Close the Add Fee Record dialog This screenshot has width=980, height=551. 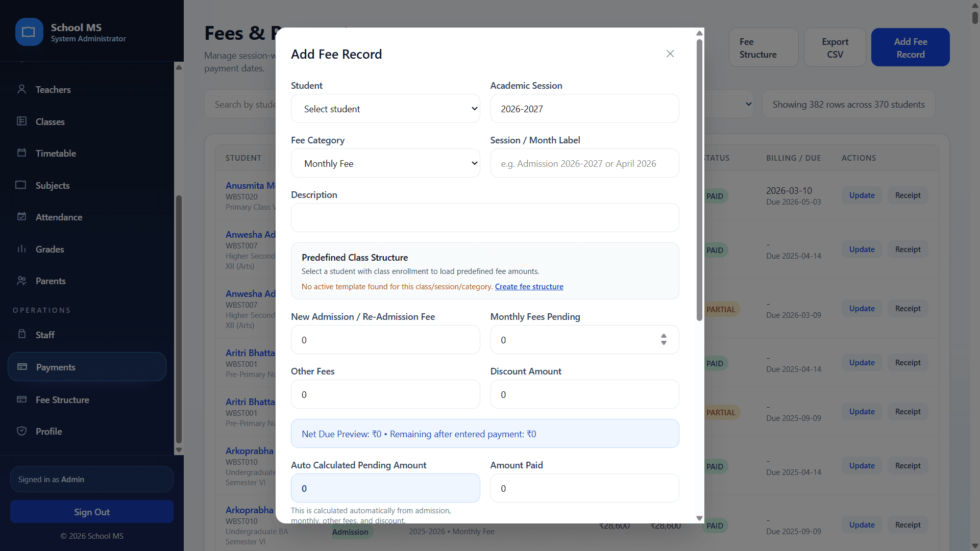(670, 54)
